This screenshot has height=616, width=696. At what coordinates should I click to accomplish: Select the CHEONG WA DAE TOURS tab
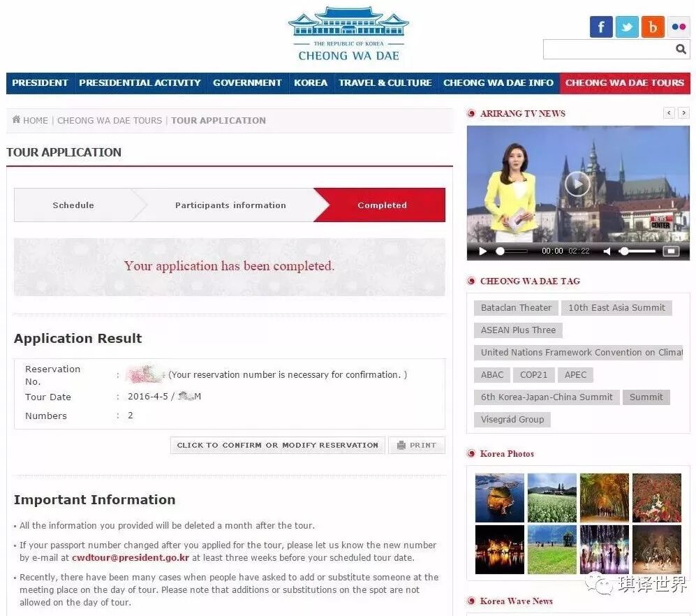pyautogui.click(x=625, y=83)
